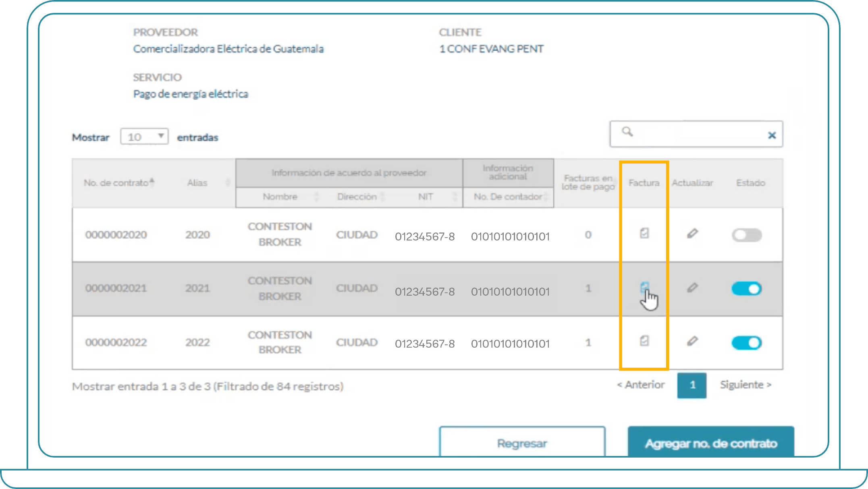Image resolution: width=868 pixels, height=489 pixels.
Task: Enable the Estado toggle for contract 0000002020
Action: 747,235
